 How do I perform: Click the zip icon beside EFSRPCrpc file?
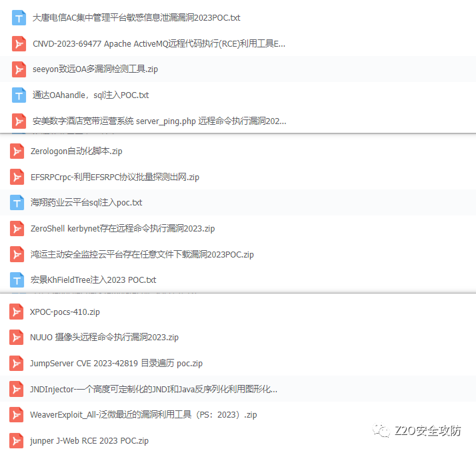[x=17, y=177]
